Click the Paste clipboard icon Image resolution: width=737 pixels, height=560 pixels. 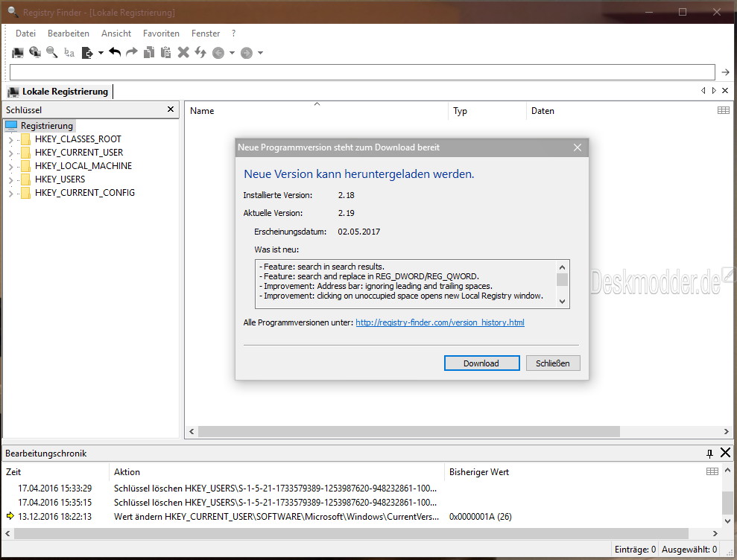[166, 52]
